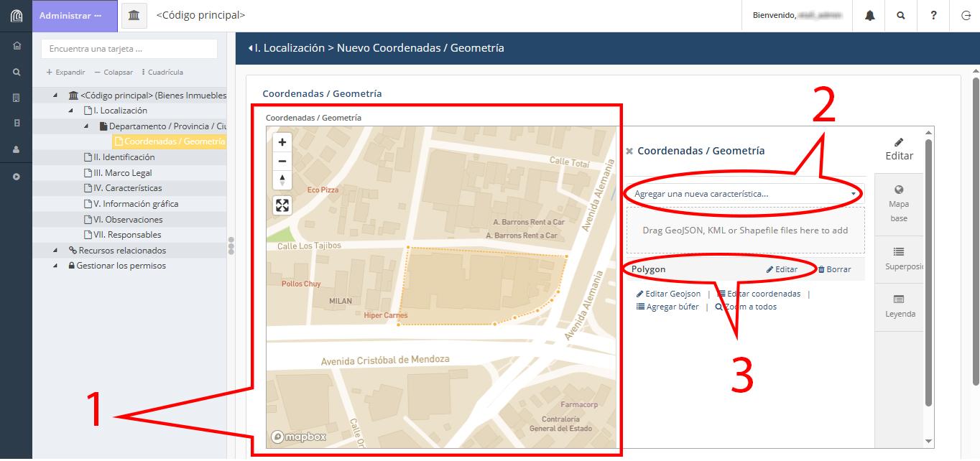The image size is (980, 461).
Task: Open the notifications bell icon
Action: tap(869, 15)
